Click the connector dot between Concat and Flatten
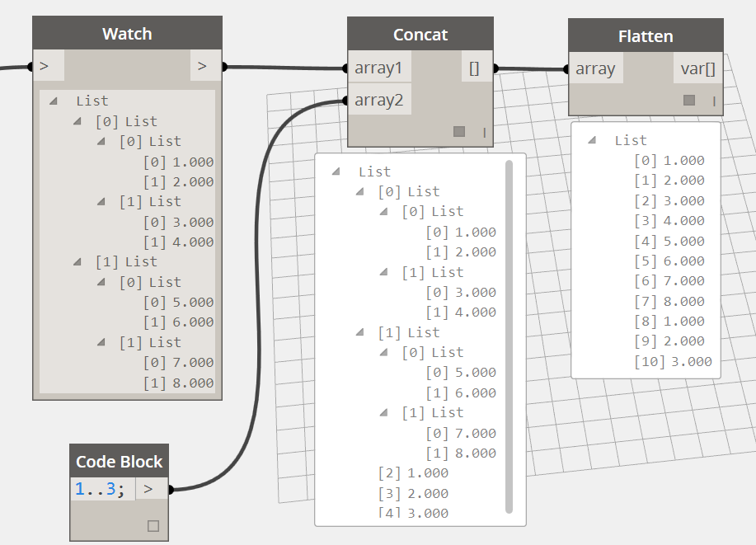The image size is (756, 545). click(x=532, y=68)
